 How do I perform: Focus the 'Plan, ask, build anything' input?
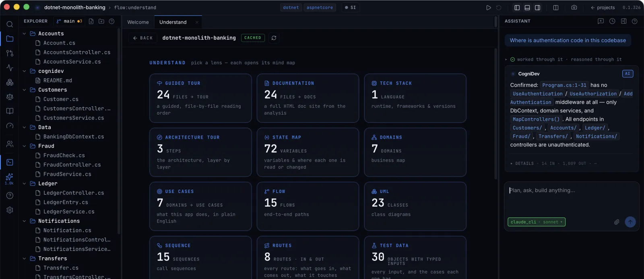pyautogui.click(x=572, y=199)
